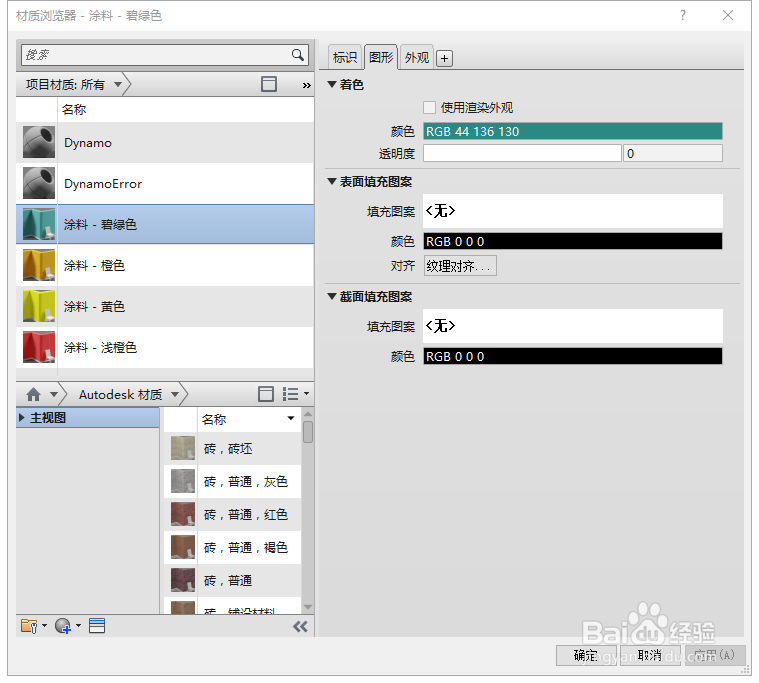This screenshot has width=759, height=683.
Task: Click the 确定 button
Action: (586, 655)
